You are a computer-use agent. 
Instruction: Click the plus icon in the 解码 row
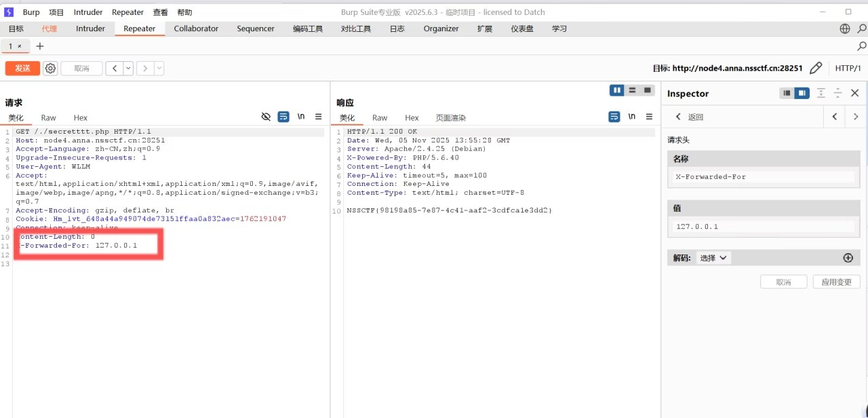(848, 258)
